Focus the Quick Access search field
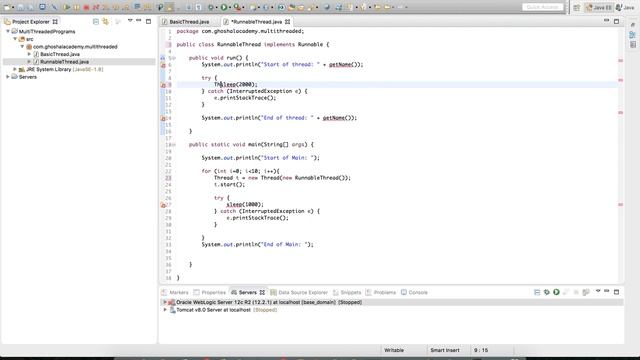This screenshot has height=360, width=640. coord(542,7)
